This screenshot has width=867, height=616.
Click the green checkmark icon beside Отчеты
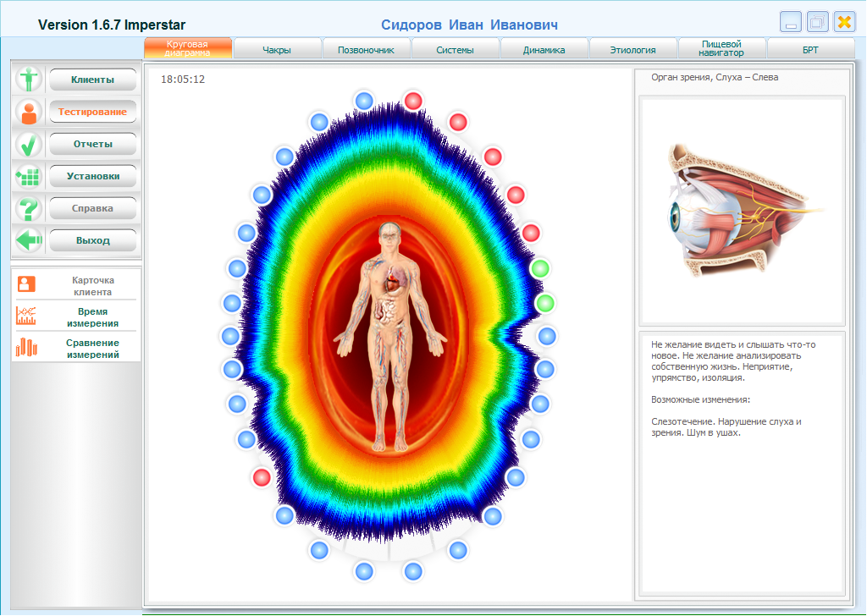(x=28, y=144)
